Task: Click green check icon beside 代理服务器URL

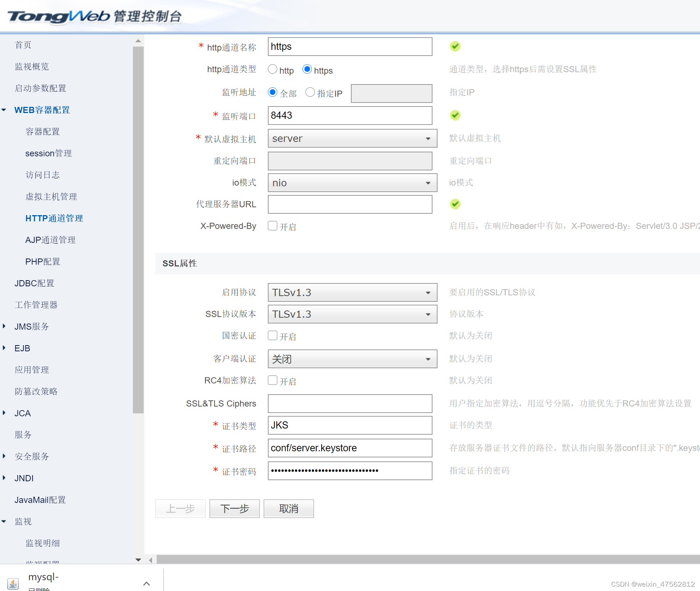Action: tap(455, 204)
